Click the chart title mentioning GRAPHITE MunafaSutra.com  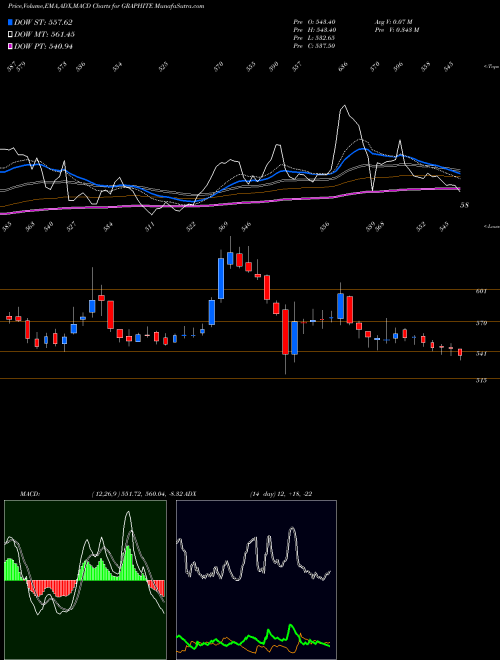tap(106, 6)
